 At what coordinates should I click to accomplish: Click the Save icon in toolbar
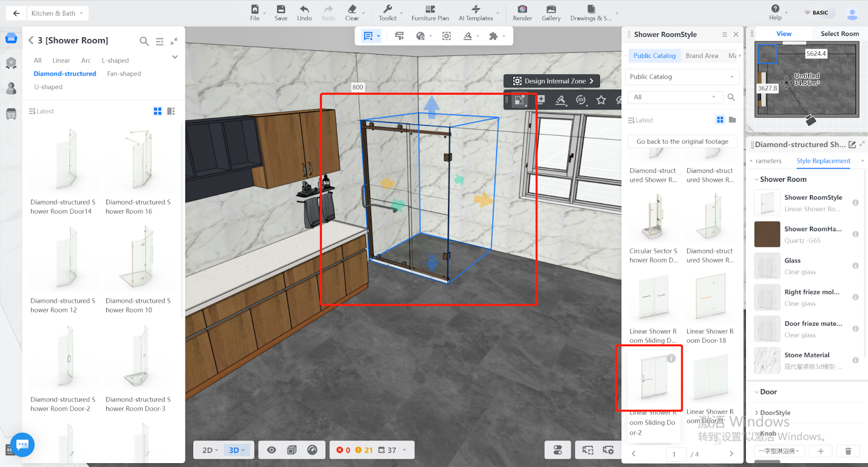pyautogui.click(x=280, y=9)
